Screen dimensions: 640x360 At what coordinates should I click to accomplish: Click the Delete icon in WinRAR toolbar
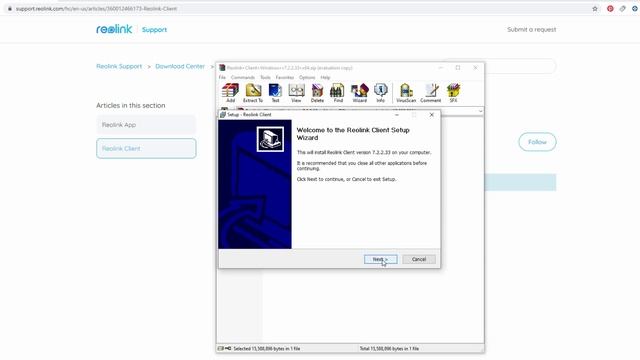tap(317, 93)
